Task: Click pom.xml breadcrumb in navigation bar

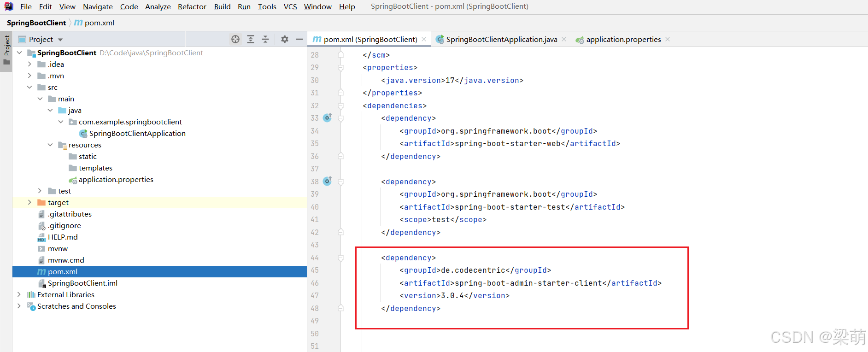Action: point(94,23)
